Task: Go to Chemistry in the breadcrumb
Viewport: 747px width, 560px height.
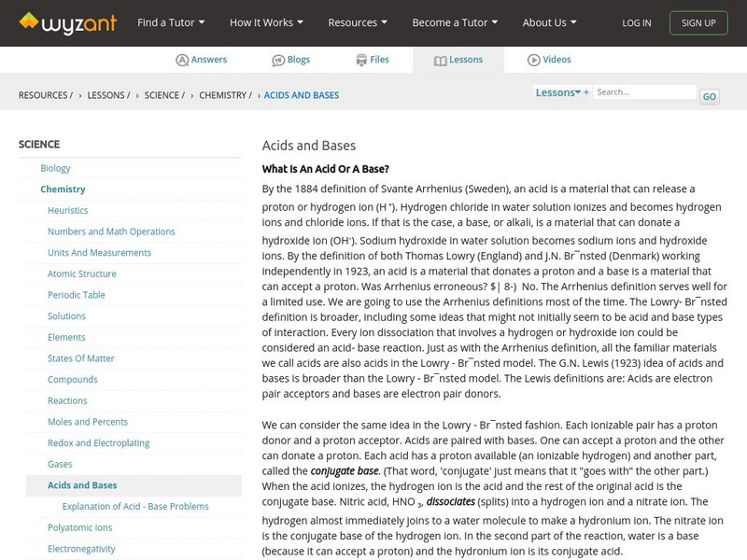Action: click(222, 95)
